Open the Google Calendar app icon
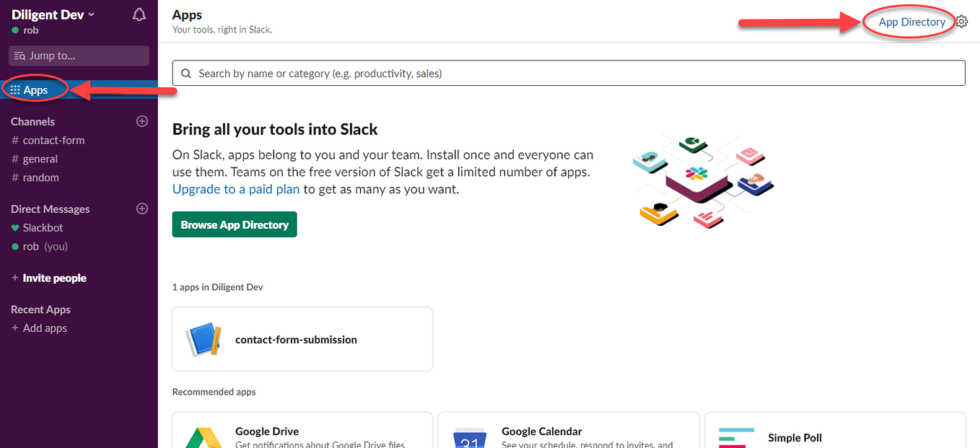Viewport: 980px width, 448px height. coord(469,437)
